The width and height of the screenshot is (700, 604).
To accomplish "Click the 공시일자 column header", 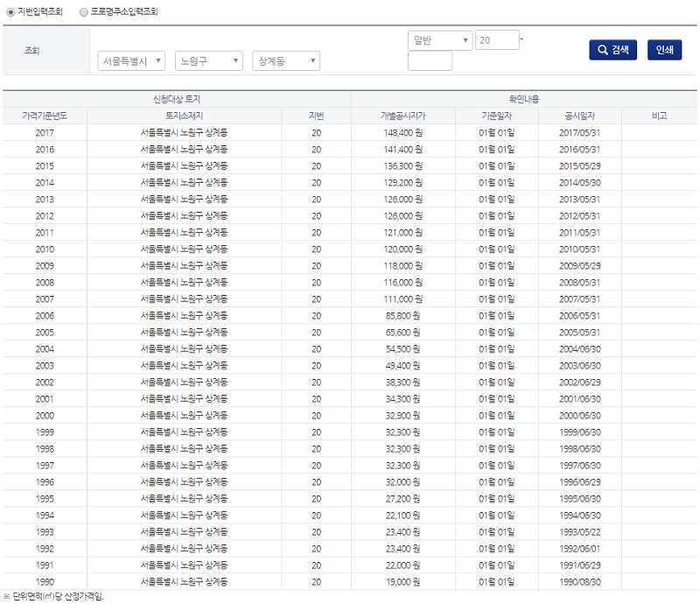I will [579, 116].
